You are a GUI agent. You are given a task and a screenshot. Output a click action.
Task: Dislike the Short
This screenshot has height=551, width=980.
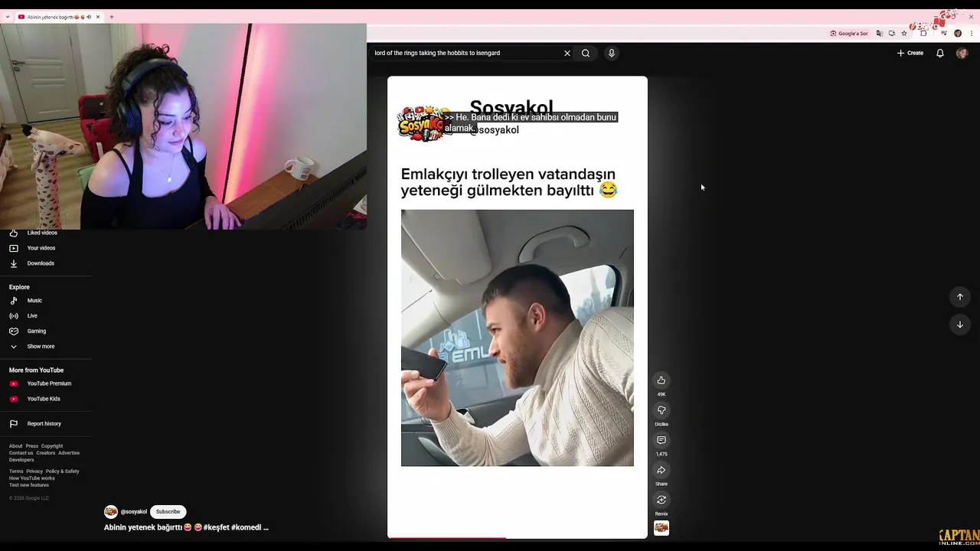[x=661, y=410]
